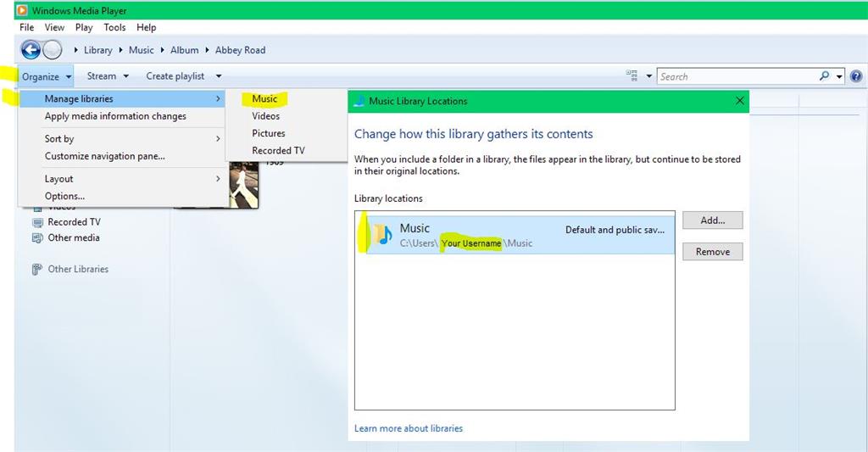
Task: Select the Music location row in list
Action: pyautogui.click(x=520, y=235)
